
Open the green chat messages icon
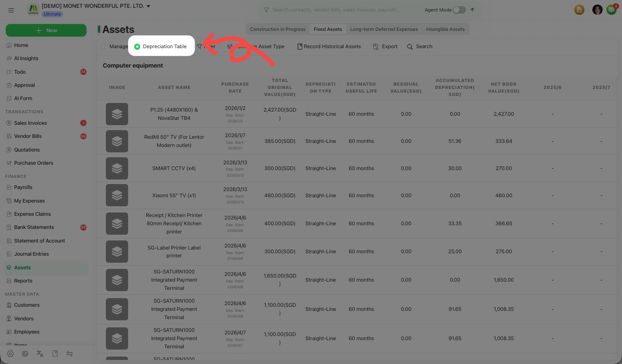[611, 10]
